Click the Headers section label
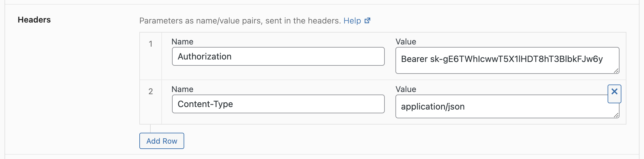This screenshot has height=159, width=644. [x=34, y=20]
